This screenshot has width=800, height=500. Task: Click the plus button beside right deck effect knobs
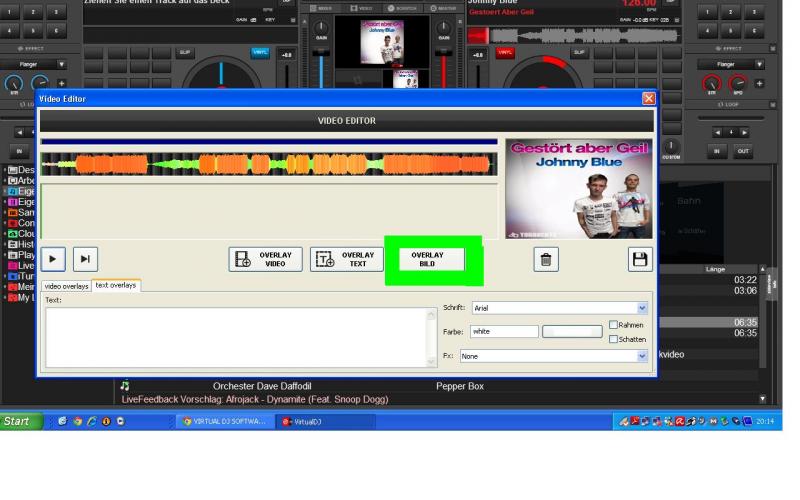point(759,83)
